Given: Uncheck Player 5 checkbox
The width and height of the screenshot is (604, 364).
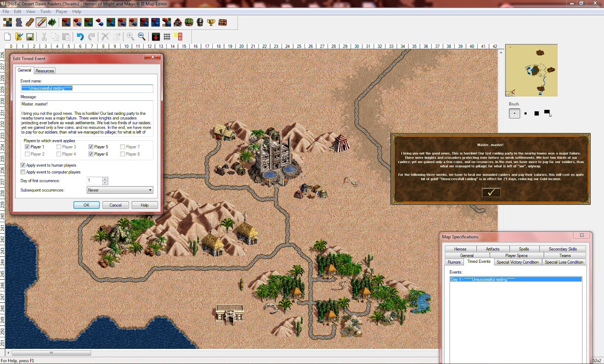Looking at the screenshot, I should (91, 147).
